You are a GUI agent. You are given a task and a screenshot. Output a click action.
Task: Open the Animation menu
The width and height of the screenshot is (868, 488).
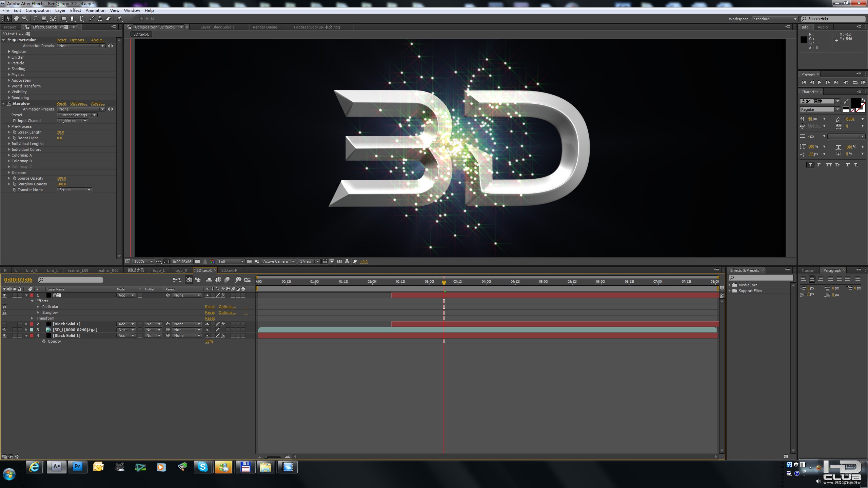tap(96, 11)
